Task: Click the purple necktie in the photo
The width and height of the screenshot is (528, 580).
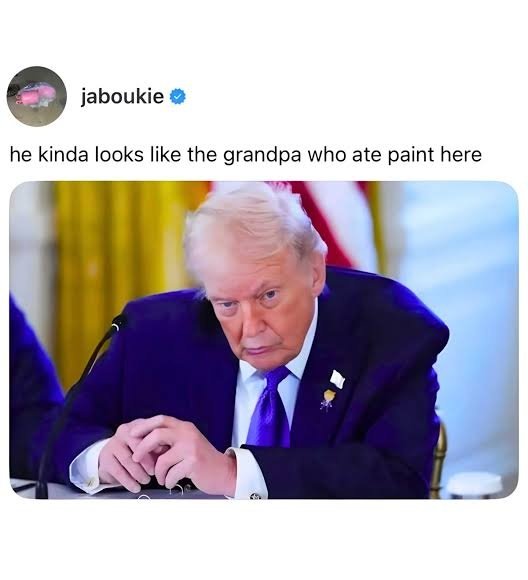Action: pos(270,407)
